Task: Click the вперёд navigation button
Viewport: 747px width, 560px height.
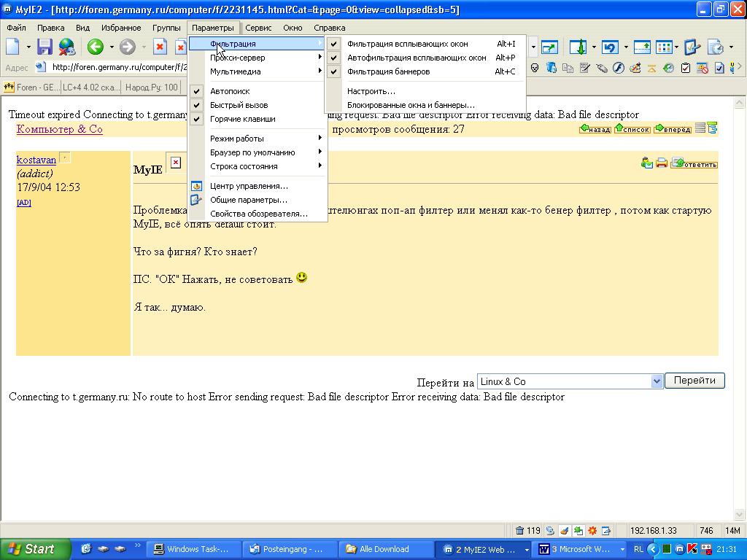Action: pyautogui.click(x=673, y=128)
